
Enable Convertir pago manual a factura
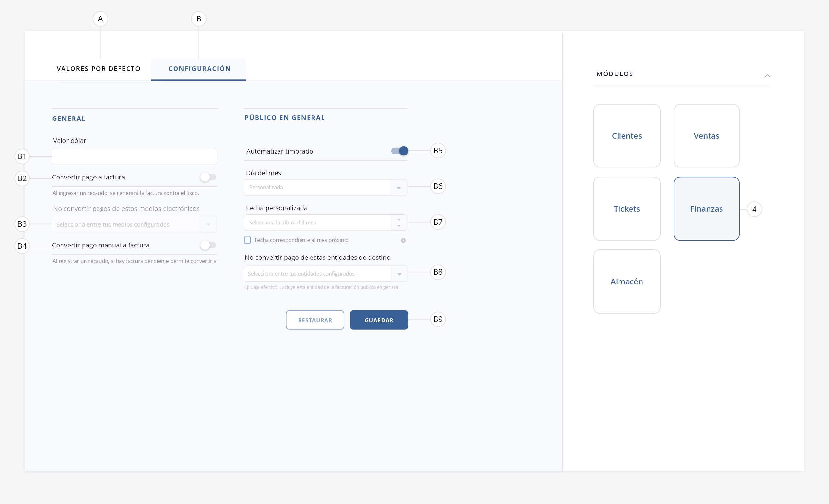[x=208, y=245]
